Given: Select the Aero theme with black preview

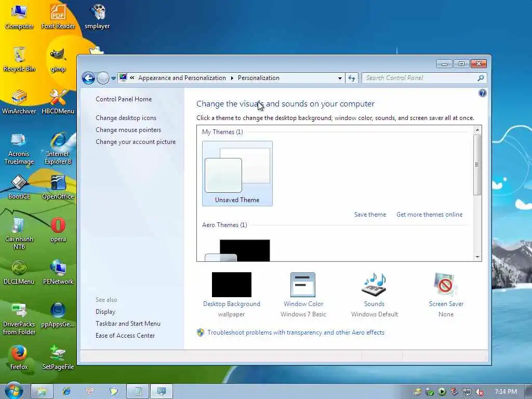Looking at the screenshot, I should point(237,250).
